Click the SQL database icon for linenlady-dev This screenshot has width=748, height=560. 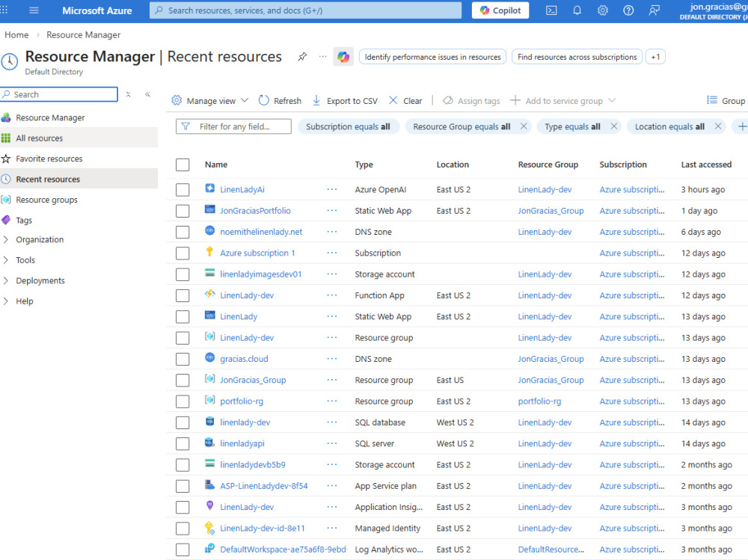[x=210, y=421]
